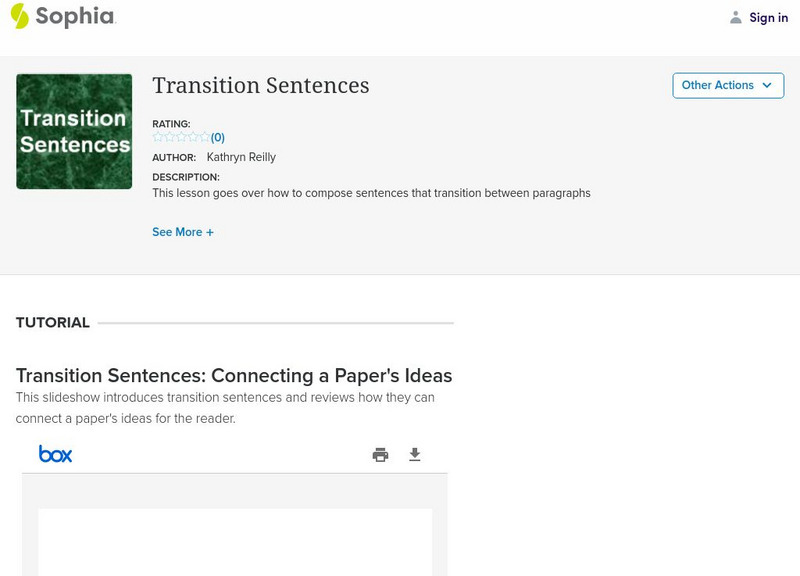Print the slideshow using the printer icon
The height and width of the screenshot is (576, 800).
coord(380,455)
